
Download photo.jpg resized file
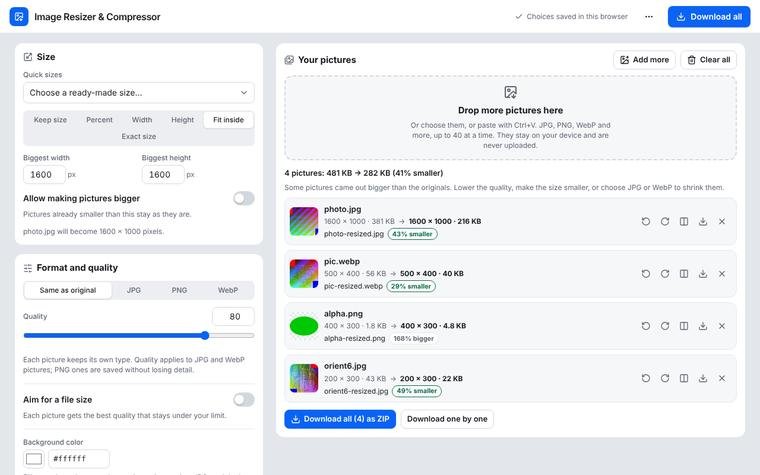pyautogui.click(x=703, y=222)
